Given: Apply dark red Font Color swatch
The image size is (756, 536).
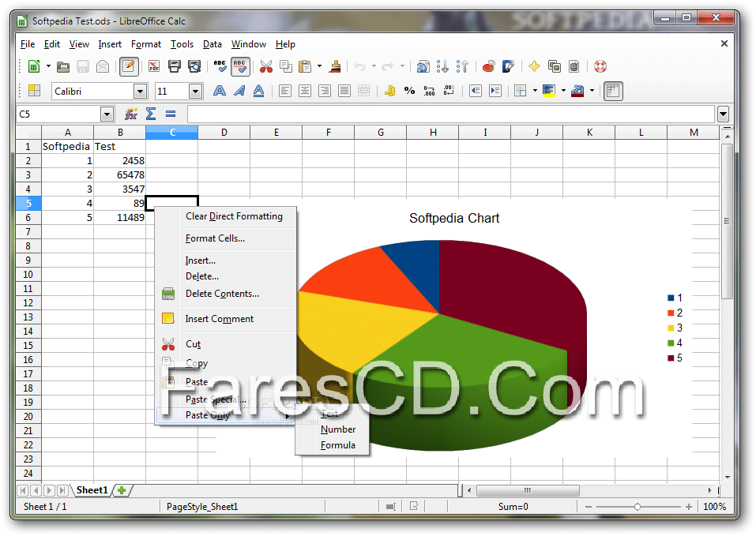Looking at the screenshot, I should coord(577,91).
